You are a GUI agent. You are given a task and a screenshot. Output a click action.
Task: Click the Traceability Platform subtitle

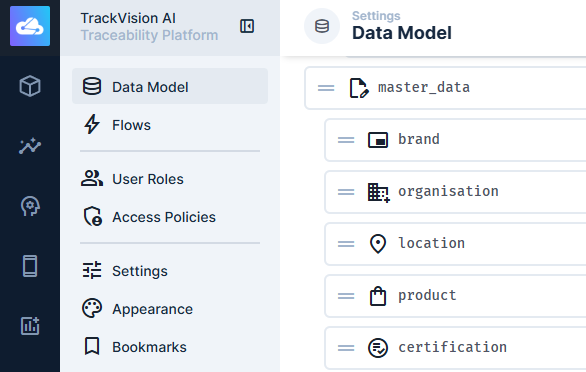[x=149, y=35]
